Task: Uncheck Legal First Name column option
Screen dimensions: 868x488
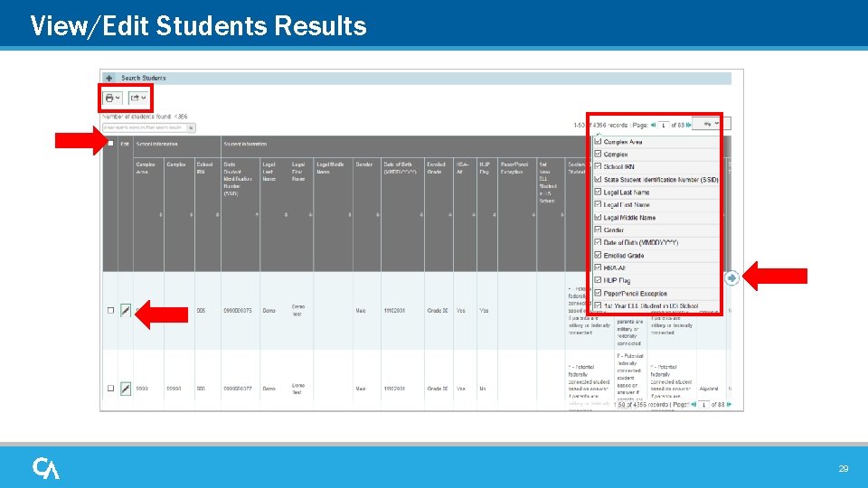Action: (x=598, y=205)
